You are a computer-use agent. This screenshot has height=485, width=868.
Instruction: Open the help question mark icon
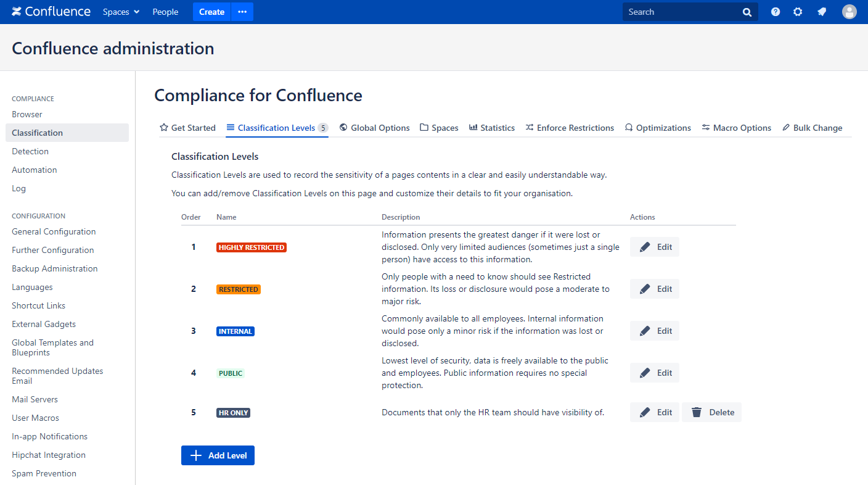pos(776,12)
